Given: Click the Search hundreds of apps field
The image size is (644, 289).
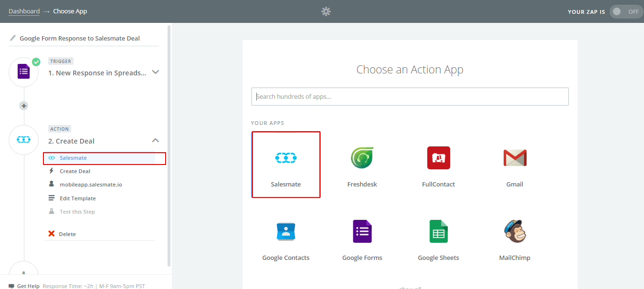Looking at the screenshot, I should click(x=410, y=96).
